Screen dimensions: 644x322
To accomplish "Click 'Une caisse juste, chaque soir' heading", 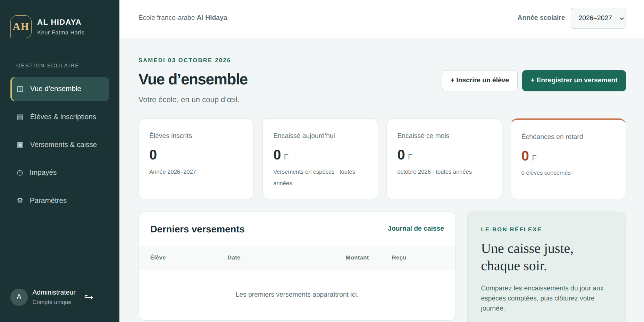I will point(527,257).
